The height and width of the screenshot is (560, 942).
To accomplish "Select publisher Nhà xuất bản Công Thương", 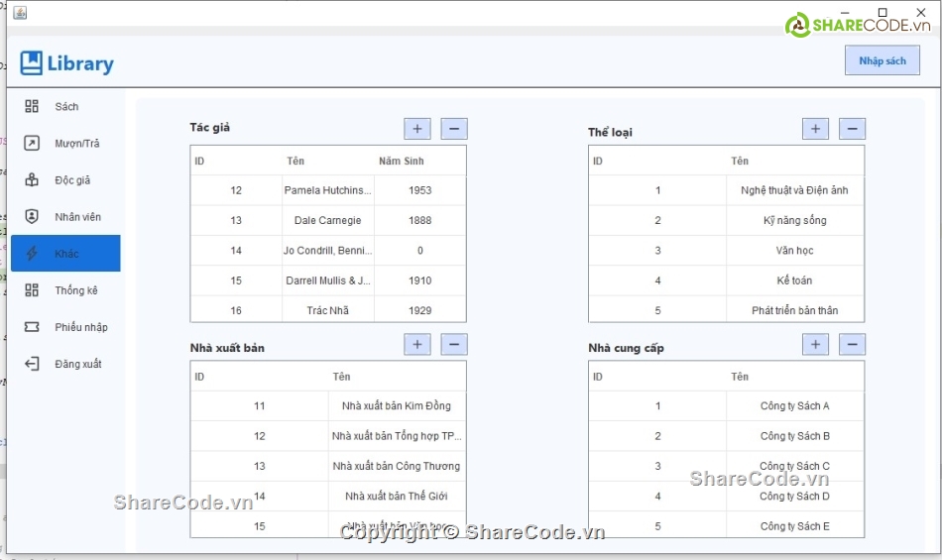I will click(328, 466).
